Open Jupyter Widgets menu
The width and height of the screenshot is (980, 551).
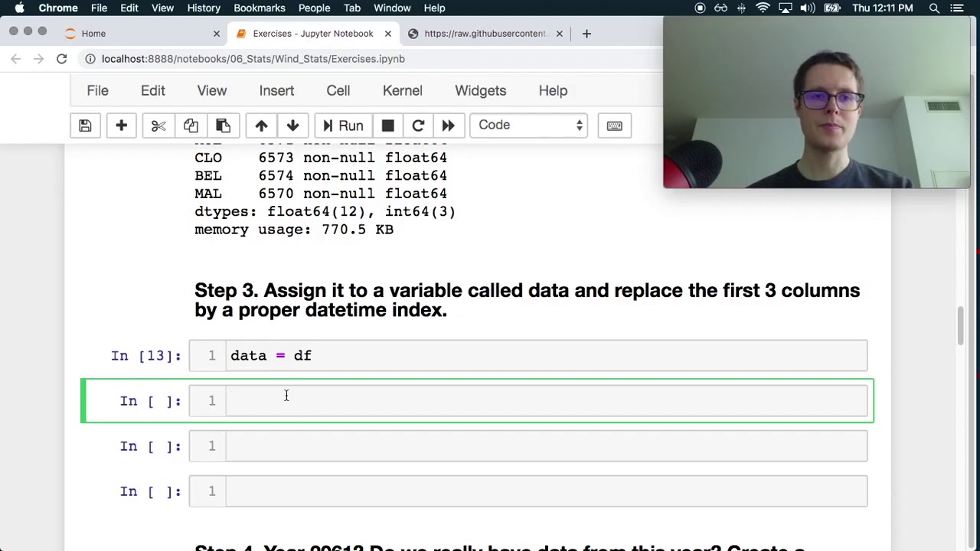[481, 90]
